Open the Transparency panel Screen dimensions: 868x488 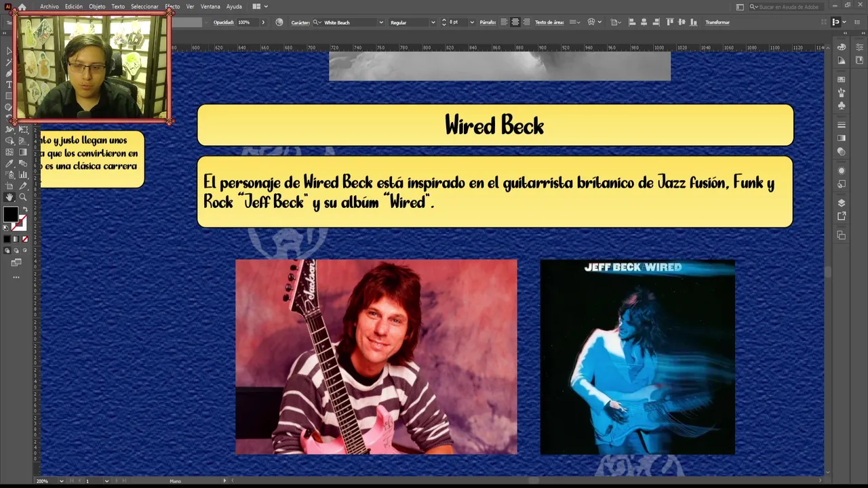[842, 151]
